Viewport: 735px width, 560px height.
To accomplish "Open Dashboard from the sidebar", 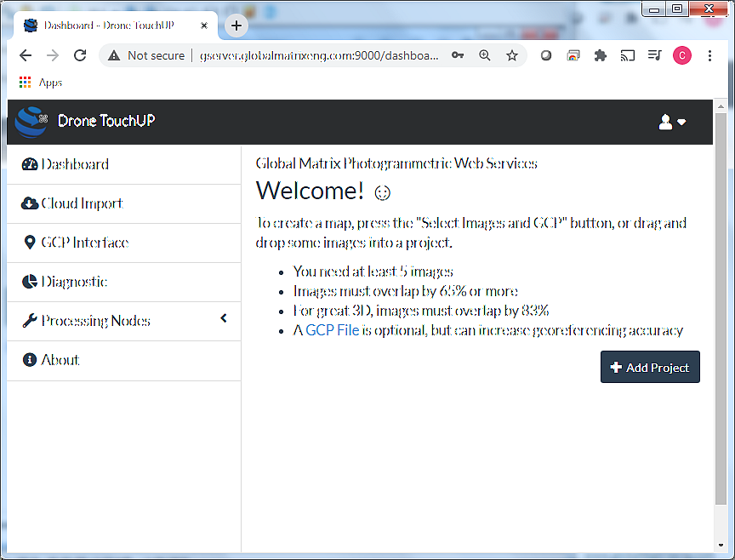I will pos(75,165).
